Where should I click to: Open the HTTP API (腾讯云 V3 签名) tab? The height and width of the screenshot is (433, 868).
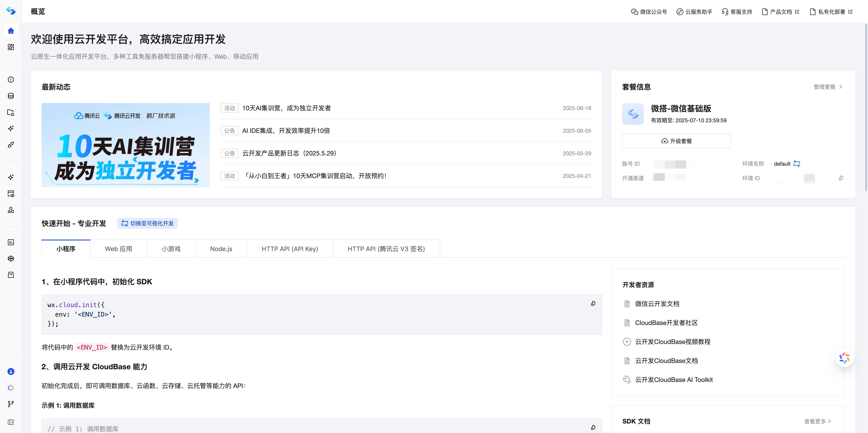tap(386, 249)
